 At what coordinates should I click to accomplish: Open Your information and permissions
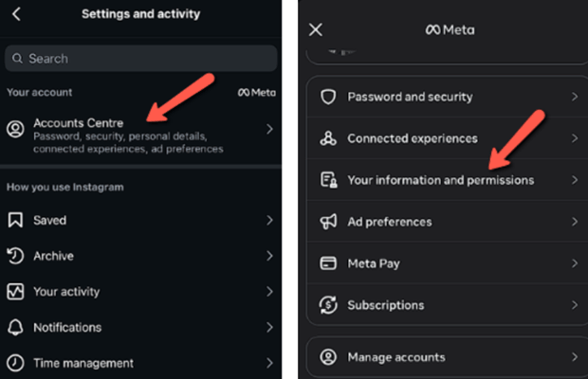point(440,180)
